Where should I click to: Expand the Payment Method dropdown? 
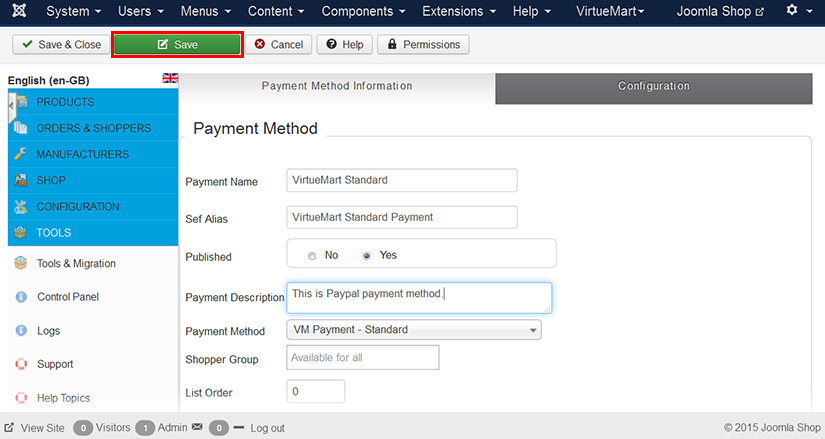click(414, 330)
